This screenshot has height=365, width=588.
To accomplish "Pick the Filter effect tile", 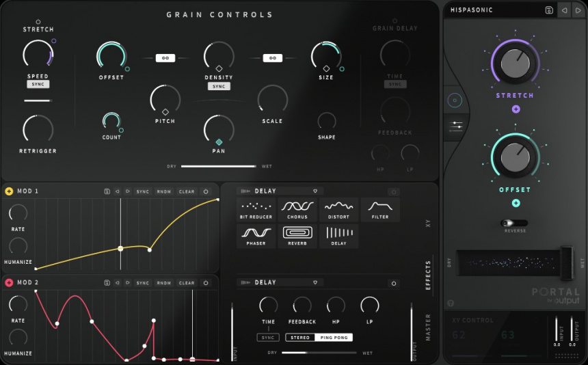I will (380, 210).
